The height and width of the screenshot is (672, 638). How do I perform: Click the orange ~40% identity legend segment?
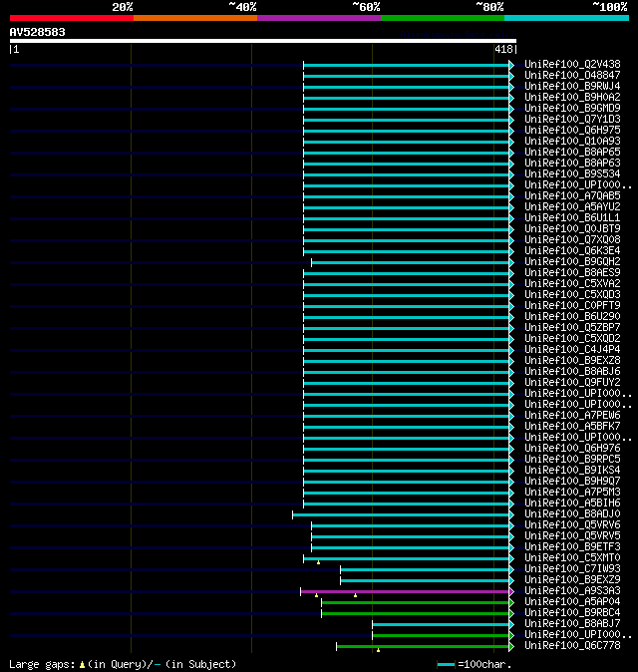point(195,18)
